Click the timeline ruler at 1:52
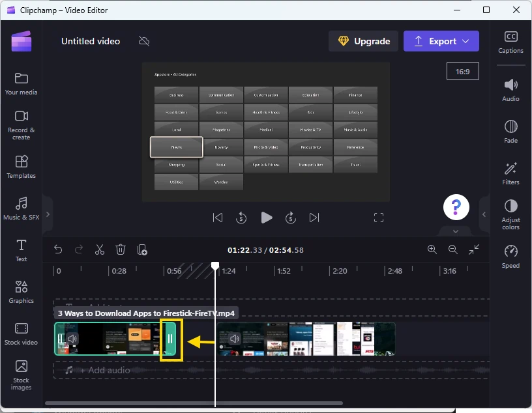The width and height of the screenshot is (532, 413). tap(284, 271)
